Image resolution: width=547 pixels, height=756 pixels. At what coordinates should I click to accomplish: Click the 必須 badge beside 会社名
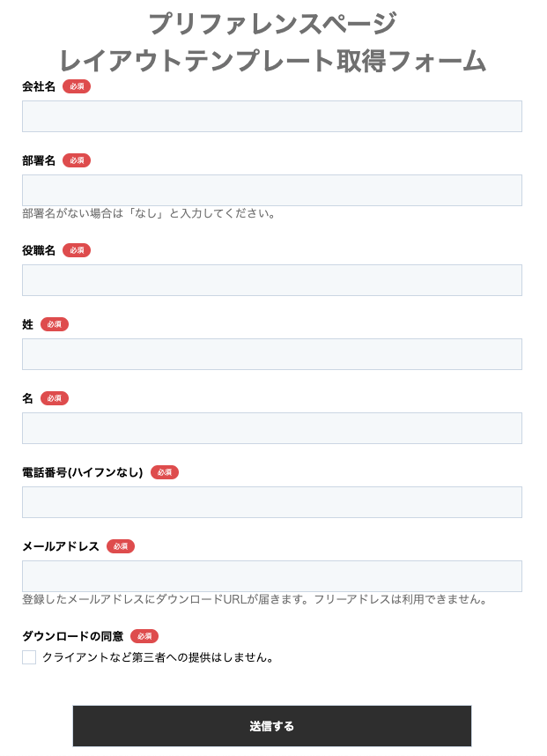77,86
